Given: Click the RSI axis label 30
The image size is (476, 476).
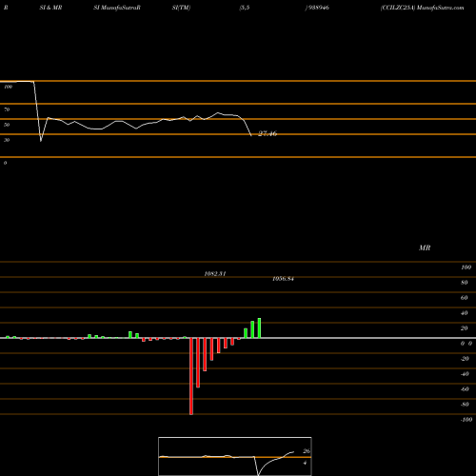Looking at the screenshot, I should [7, 140].
